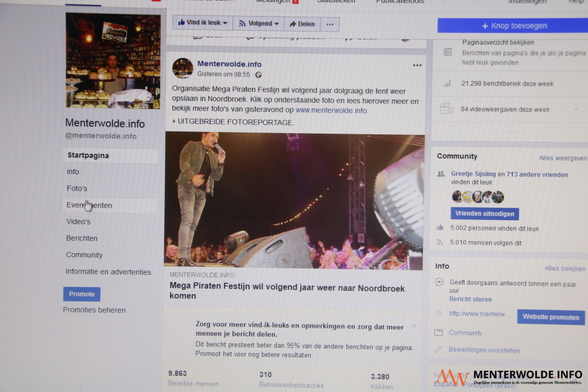Click the @menterwolde.info username
The width and height of the screenshot is (588, 392).
pyautogui.click(x=101, y=136)
